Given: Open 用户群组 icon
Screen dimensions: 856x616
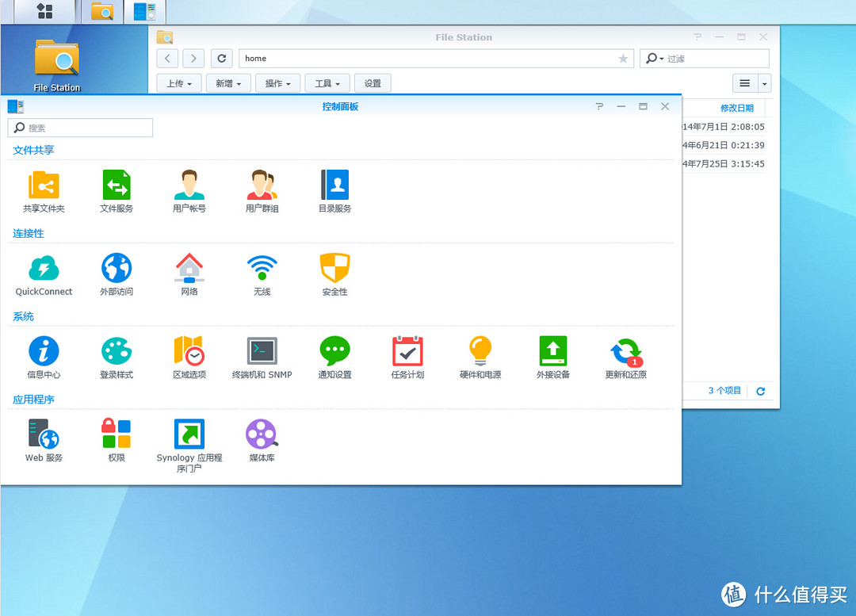Looking at the screenshot, I should click(262, 190).
